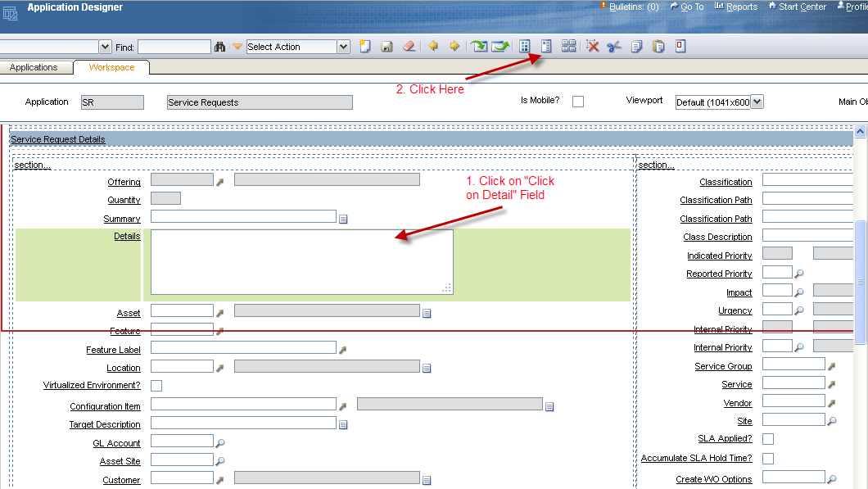Expand the orange arrow next to the binoculars
Image resolution: width=868 pixels, height=489 pixels.
(x=237, y=46)
